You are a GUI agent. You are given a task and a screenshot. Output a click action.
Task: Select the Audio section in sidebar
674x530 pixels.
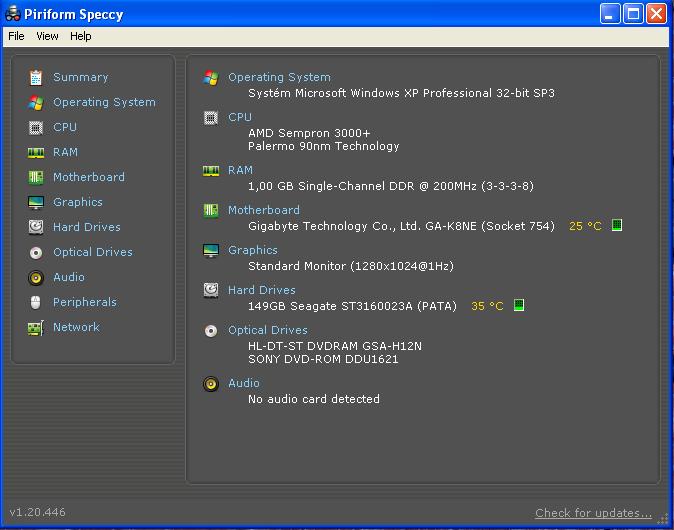(69, 277)
